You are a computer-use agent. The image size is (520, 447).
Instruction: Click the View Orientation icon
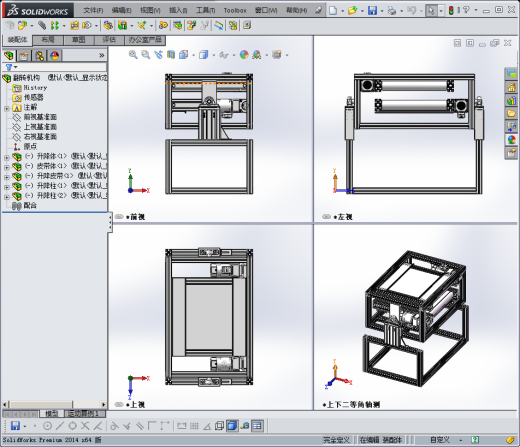pos(184,55)
